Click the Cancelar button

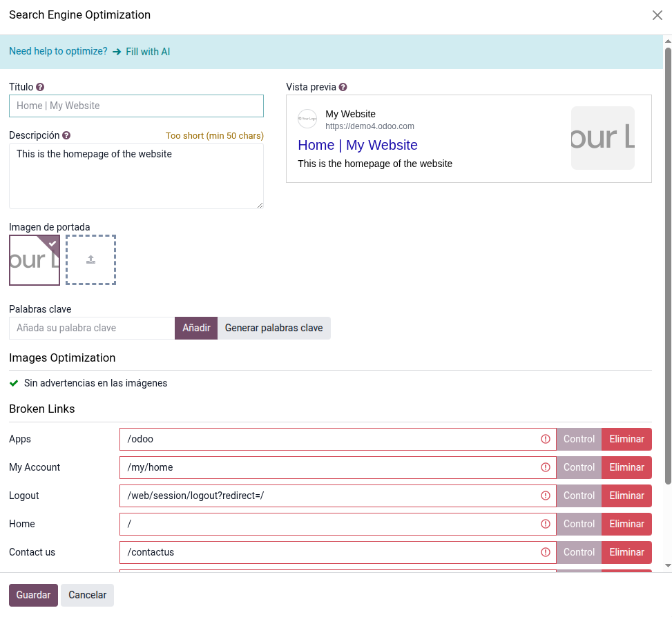tap(87, 595)
